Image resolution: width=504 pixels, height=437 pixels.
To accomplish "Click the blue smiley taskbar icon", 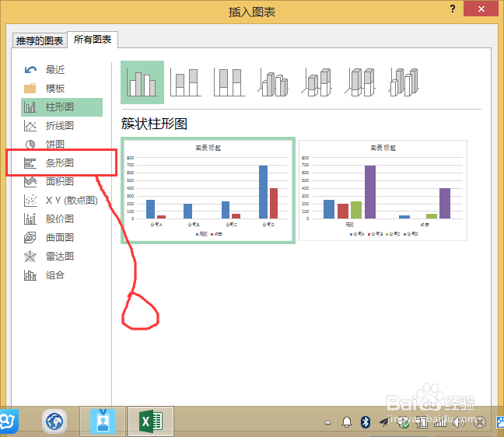I will point(9,421).
